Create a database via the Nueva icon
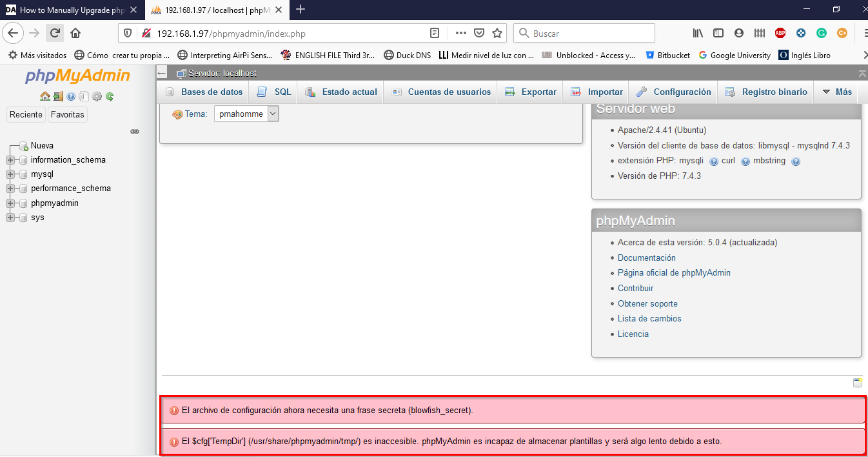Viewport: 868px width, 457px height. click(x=23, y=145)
